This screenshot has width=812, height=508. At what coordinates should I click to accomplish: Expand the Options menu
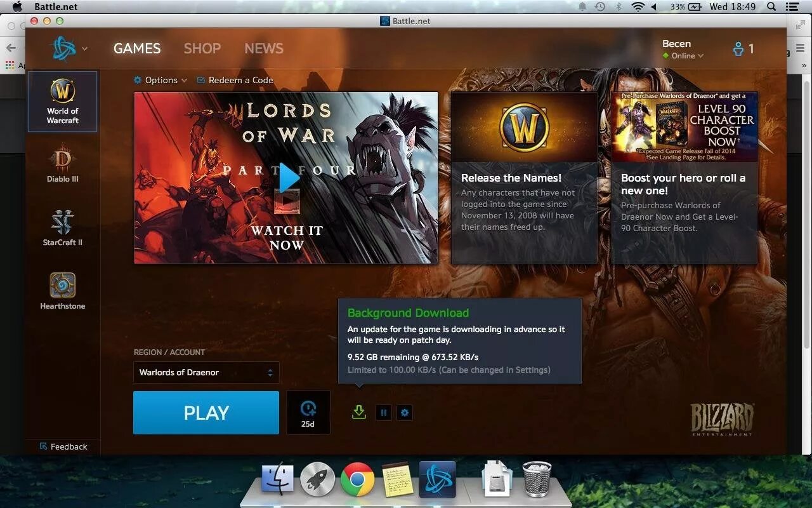(x=160, y=80)
